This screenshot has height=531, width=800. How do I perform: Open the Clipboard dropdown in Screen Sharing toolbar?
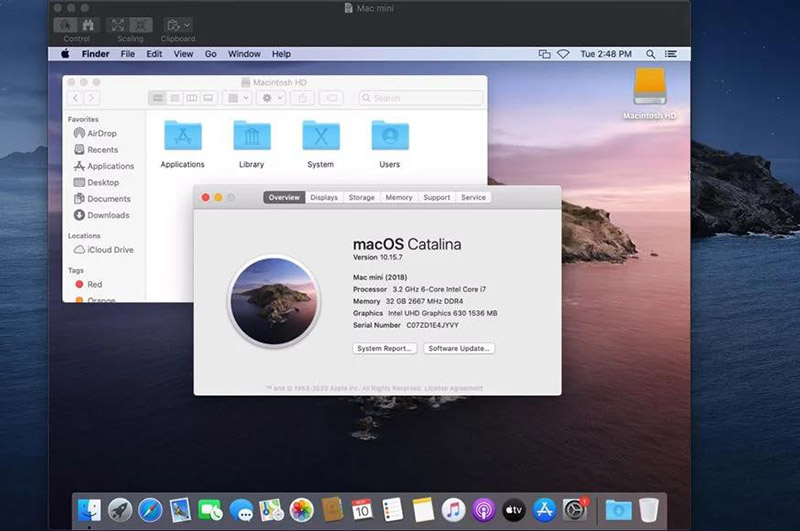(178, 25)
